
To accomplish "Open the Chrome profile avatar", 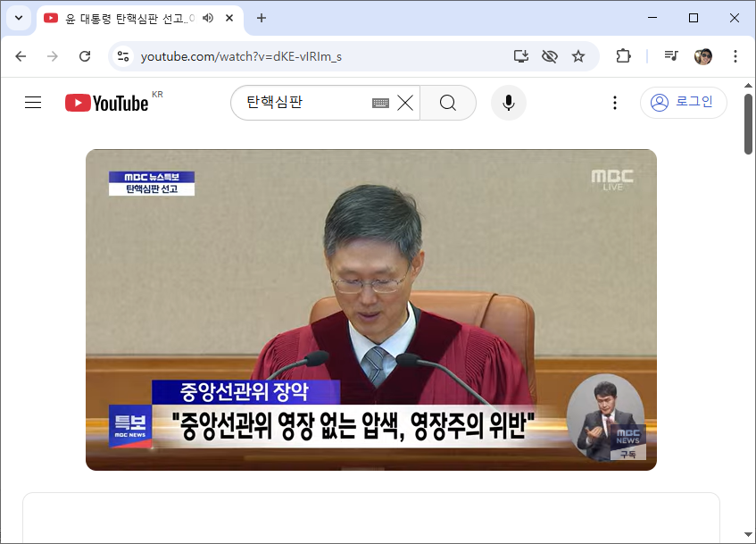I will [x=703, y=56].
